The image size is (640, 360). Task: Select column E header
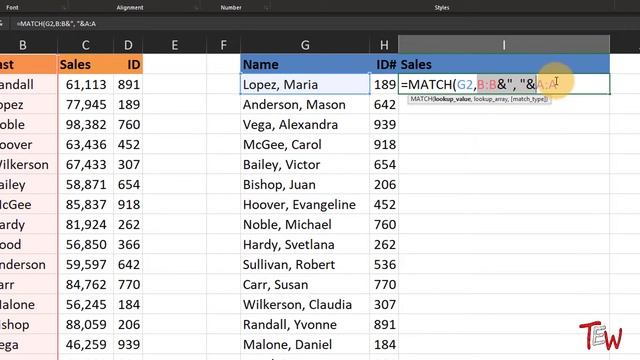pyautogui.click(x=175, y=45)
